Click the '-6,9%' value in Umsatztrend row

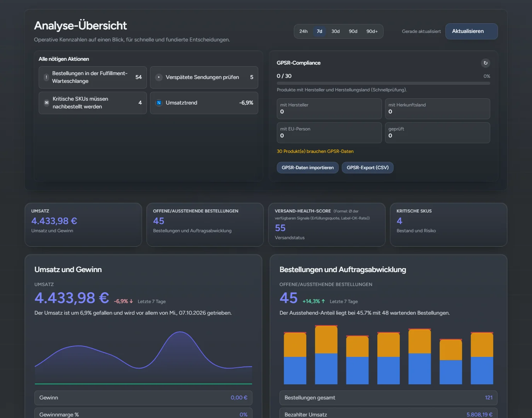click(246, 103)
